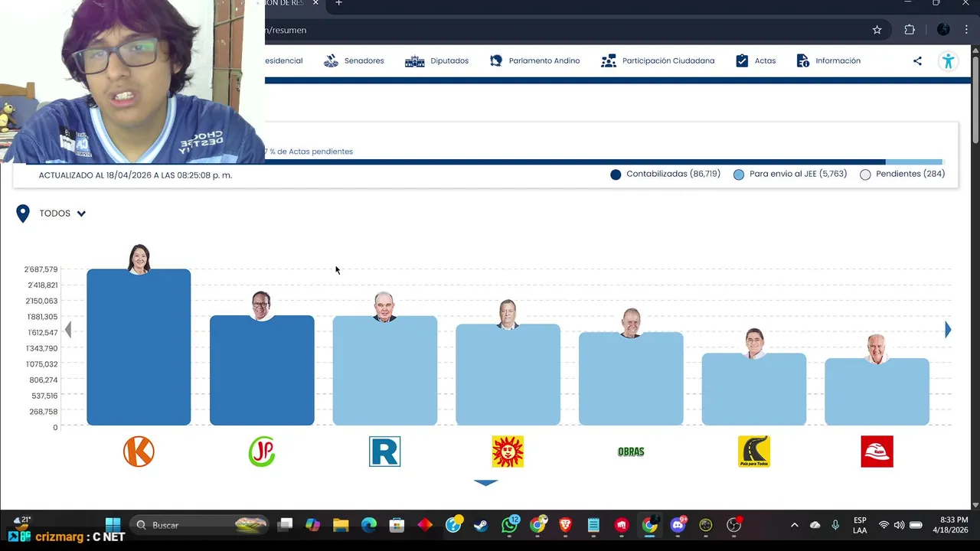This screenshot has width=980, height=551.
Task: Click the JP party logo
Action: click(x=262, y=452)
